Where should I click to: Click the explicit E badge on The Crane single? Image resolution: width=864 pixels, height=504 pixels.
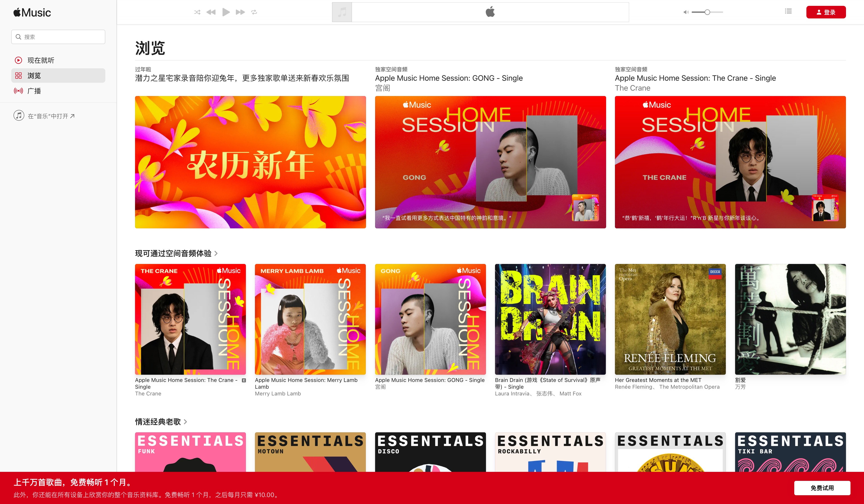244,380
